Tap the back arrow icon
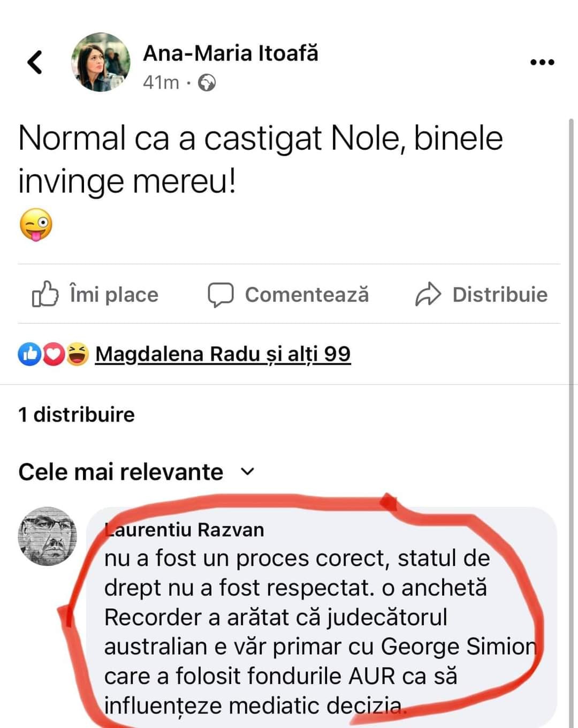Screen dimensions: 578x728 [x=35, y=62]
